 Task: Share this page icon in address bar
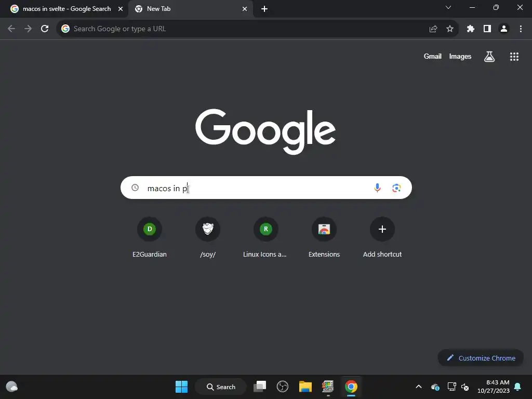tap(433, 29)
